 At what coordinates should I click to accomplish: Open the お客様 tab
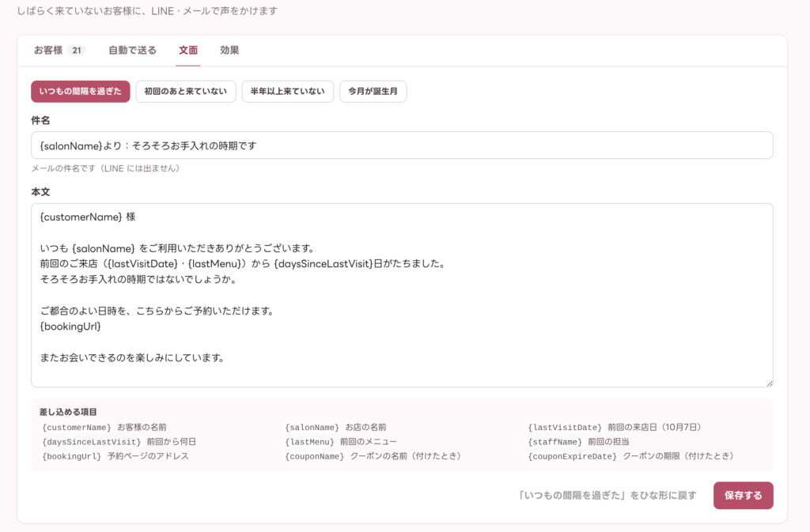click(x=59, y=50)
